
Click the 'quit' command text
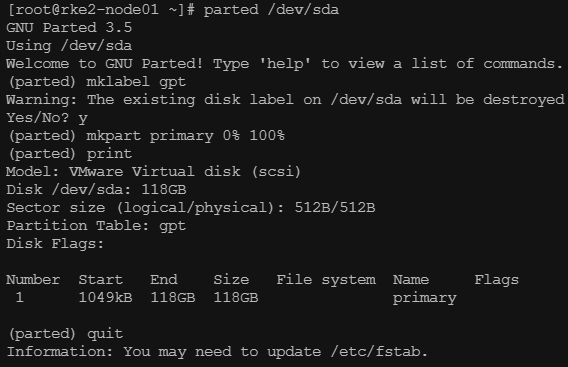click(105, 334)
